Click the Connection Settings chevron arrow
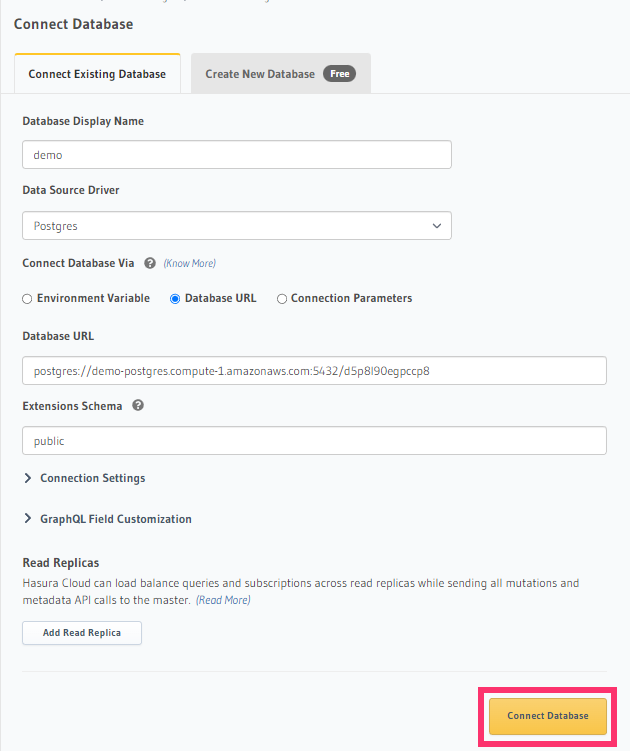The height and width of the screenshot is (751, 630). [28, 478]
